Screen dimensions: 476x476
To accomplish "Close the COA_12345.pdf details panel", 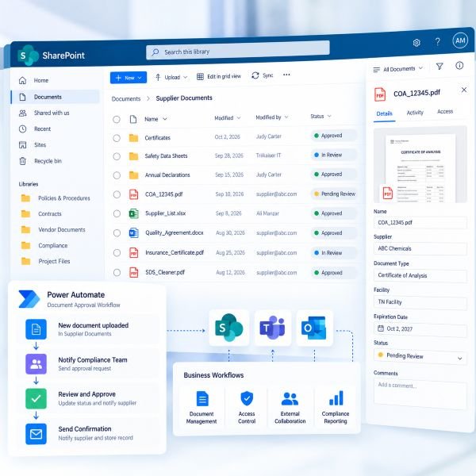I will click(464, 90).
